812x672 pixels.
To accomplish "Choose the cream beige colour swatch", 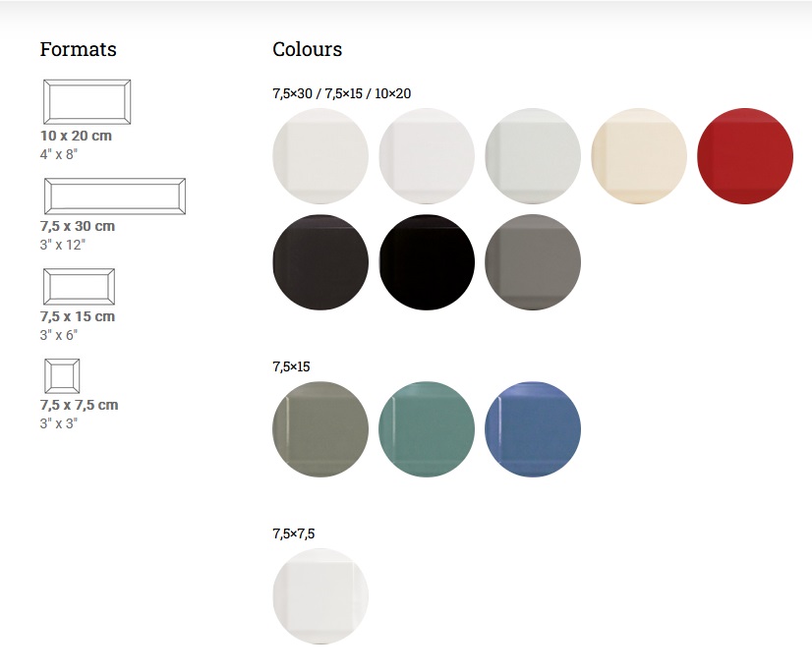I will 639,156.
